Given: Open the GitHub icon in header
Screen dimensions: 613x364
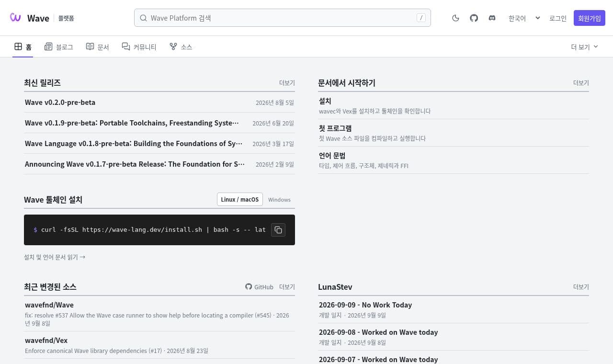Looking at the screenshot, I should [x=474, y=18].
